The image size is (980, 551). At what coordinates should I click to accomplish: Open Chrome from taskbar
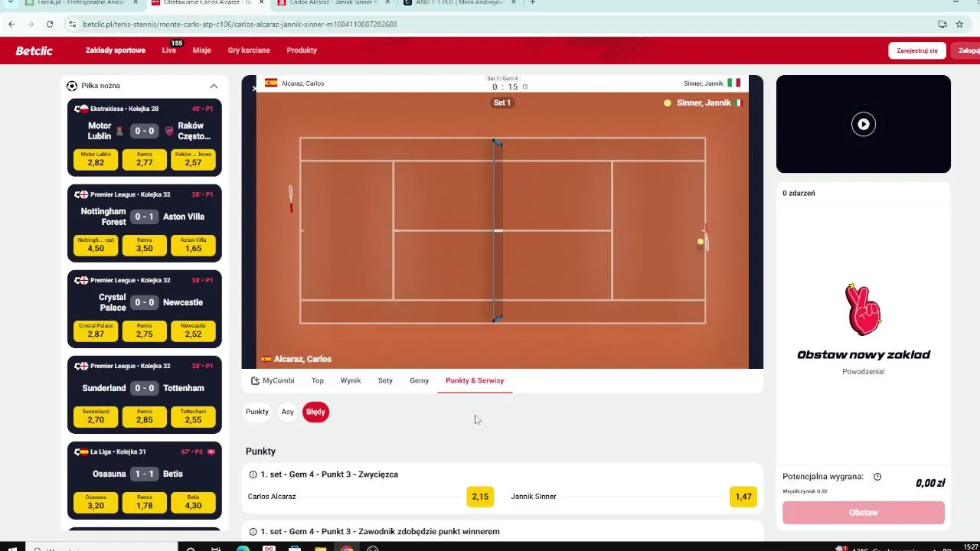point(347,548)
